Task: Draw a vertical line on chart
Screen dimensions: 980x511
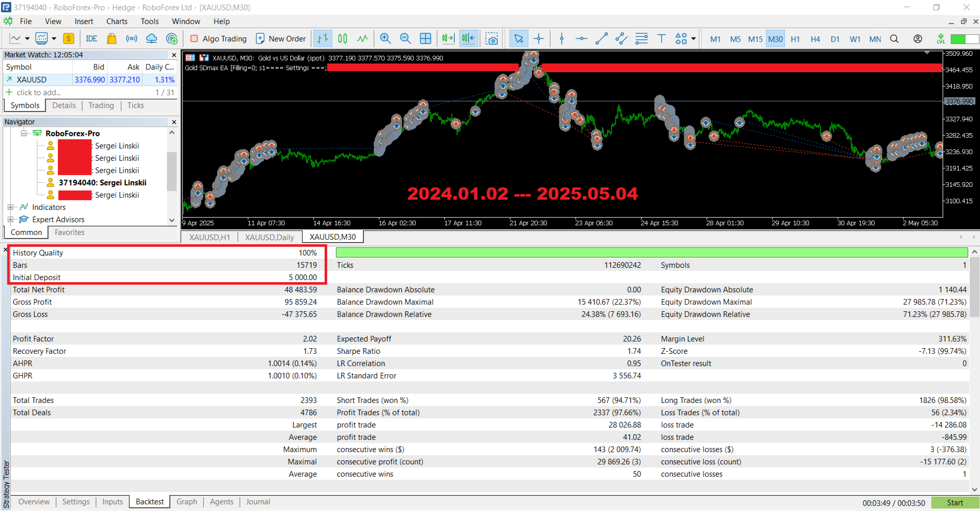Action: 562,38
